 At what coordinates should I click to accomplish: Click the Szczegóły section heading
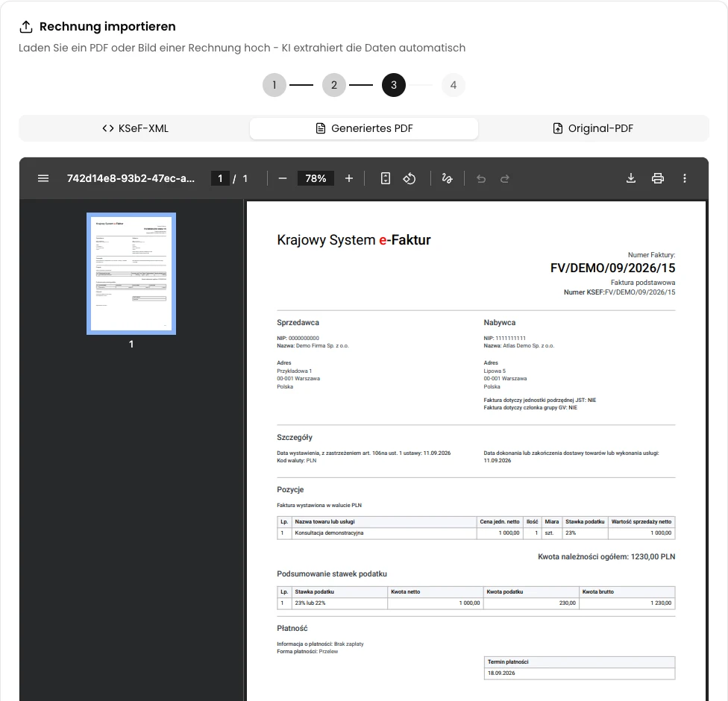coord(295,437)
